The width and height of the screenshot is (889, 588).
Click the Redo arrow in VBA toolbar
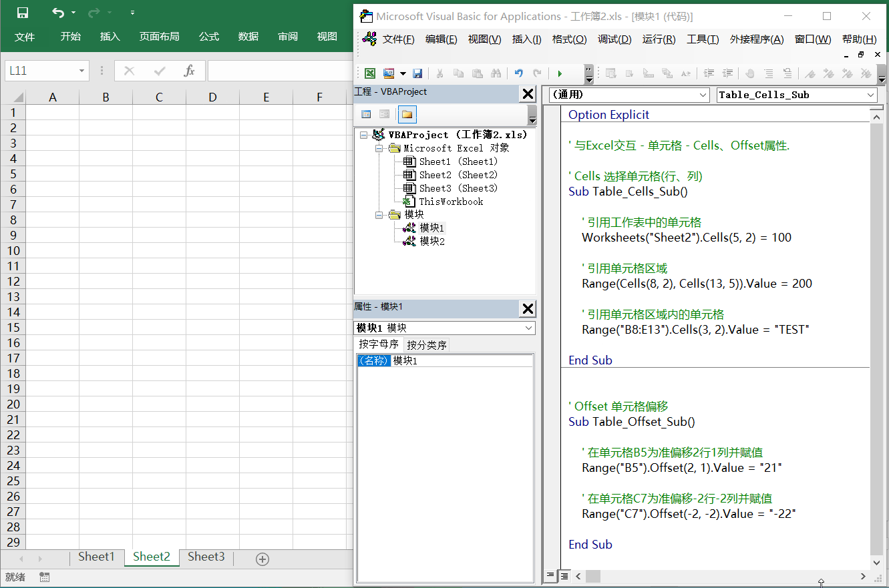click(537, 73)
